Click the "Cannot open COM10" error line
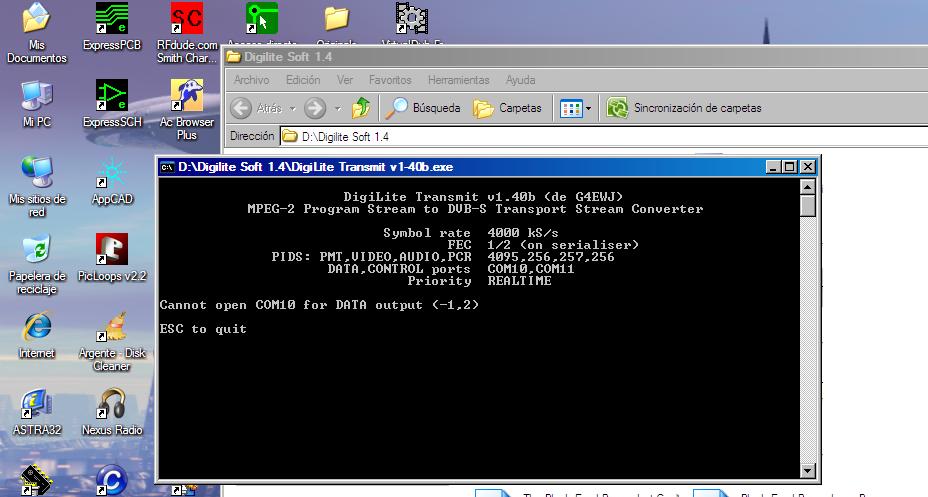The image size is (928, 497). 319,305
